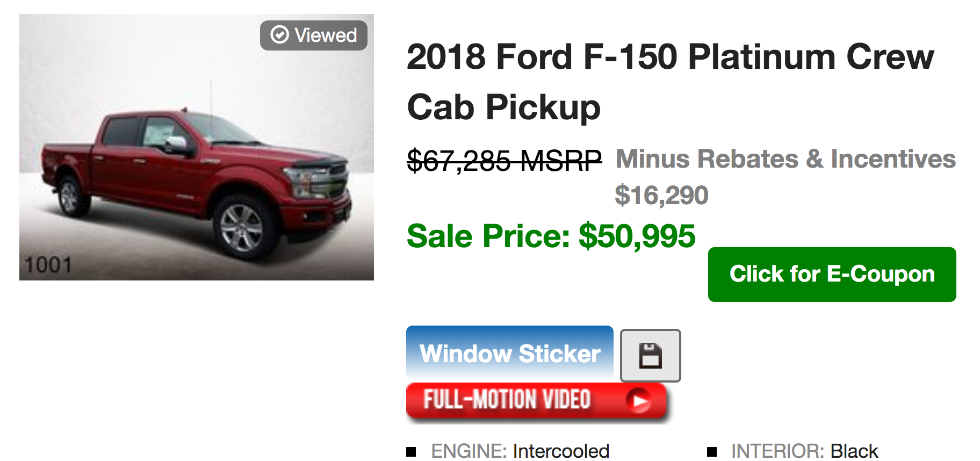Viewport: 980px width, 461px height.
Task: Click the FULL-MOTION VIDEO text label
Action: (507, 400)
